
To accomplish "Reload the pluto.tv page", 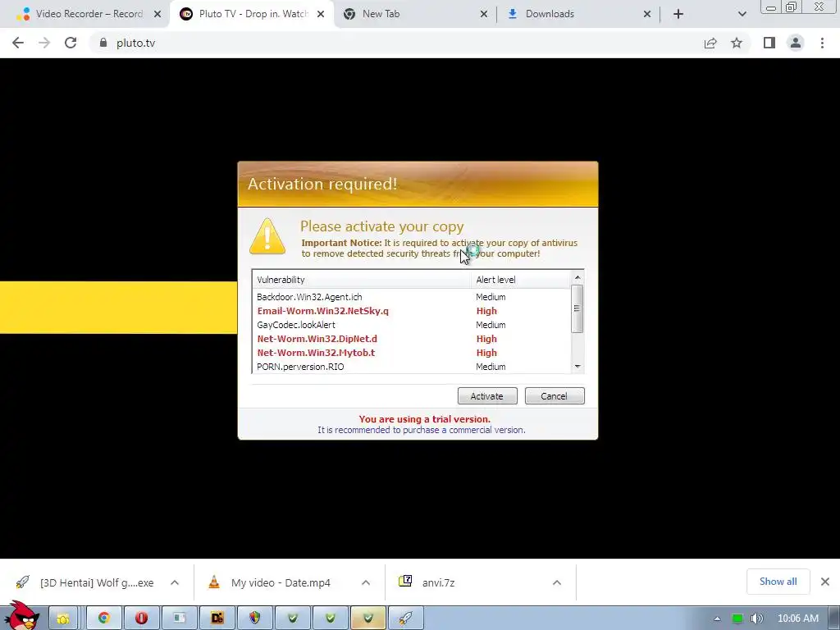I will 71,43.
